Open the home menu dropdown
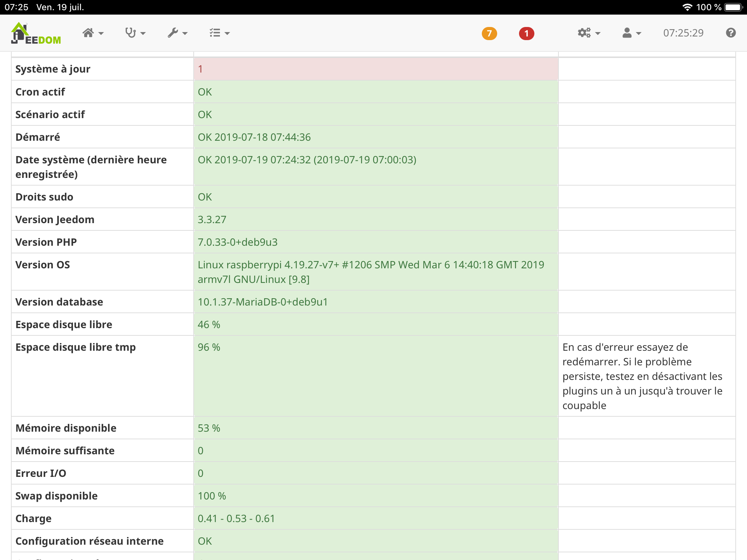 point(93,33)
